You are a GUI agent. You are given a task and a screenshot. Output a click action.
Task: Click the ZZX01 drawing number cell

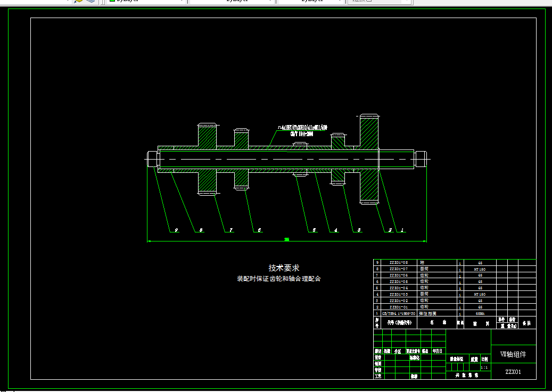tap(513, 372)
